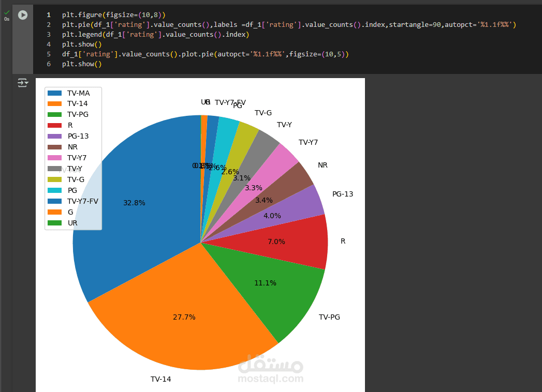Click the red R legend swatch
542x392 pixels.
pyautogui.click(x=55, y=125)
